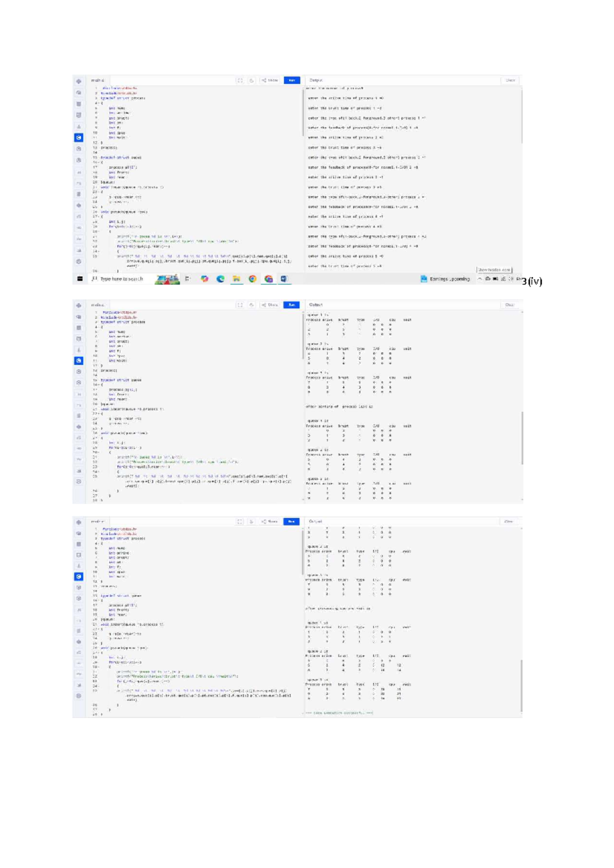This screenshot has width=614, height=868.
Task: Click the Run button in the top screenshot
Action: (292, 80)
